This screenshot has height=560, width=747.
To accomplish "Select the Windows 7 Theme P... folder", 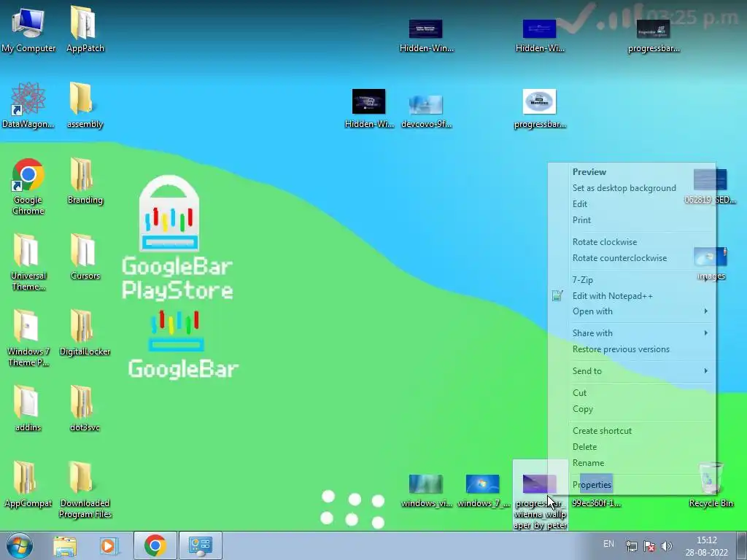I will point(28,337).
